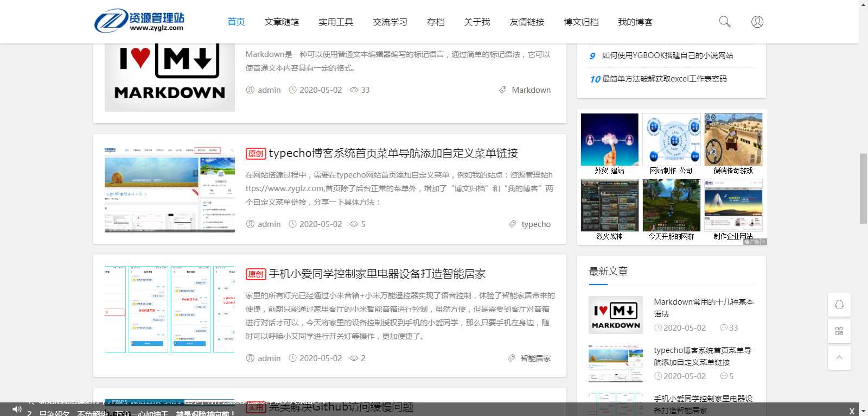Click the speaker icon in bottom notice bar
This screenshot has width=868, height=416.
17,409
